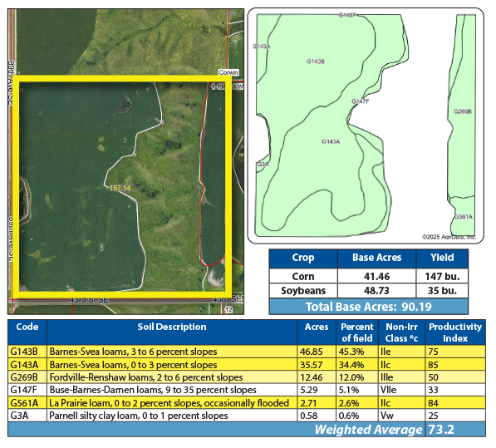This screenshot has width=496, height=448.
Task: Click the Weighted Average label
Action: click(368, 430)
